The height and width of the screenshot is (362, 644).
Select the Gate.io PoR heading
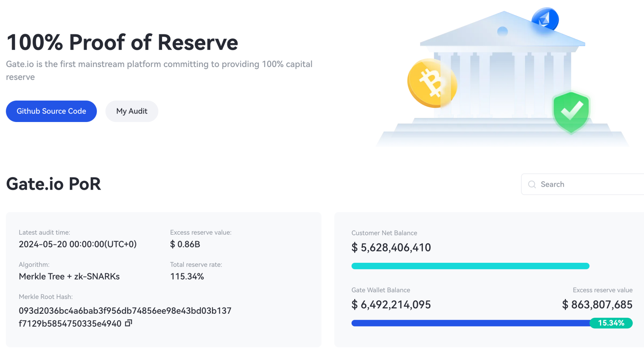pos(54,184)
